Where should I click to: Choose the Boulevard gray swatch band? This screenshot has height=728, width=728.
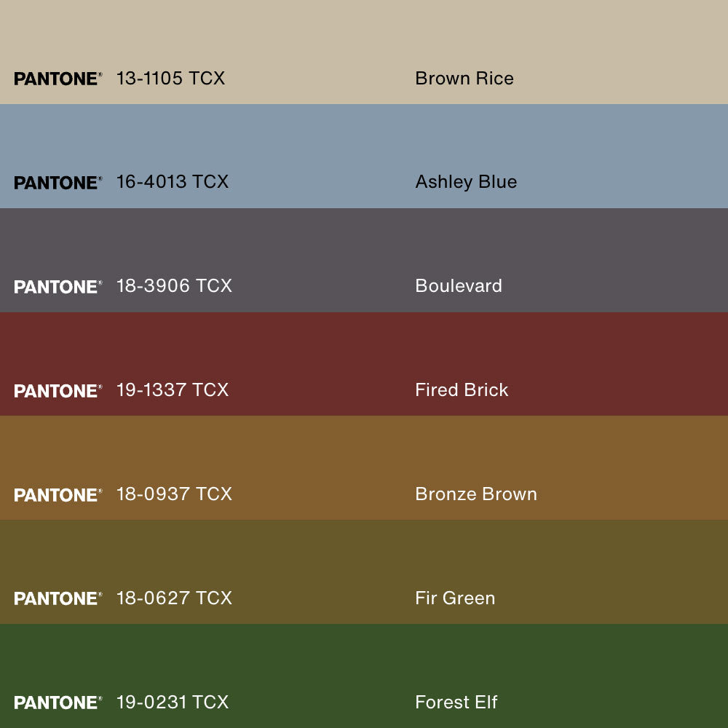[x=364, y=242]
